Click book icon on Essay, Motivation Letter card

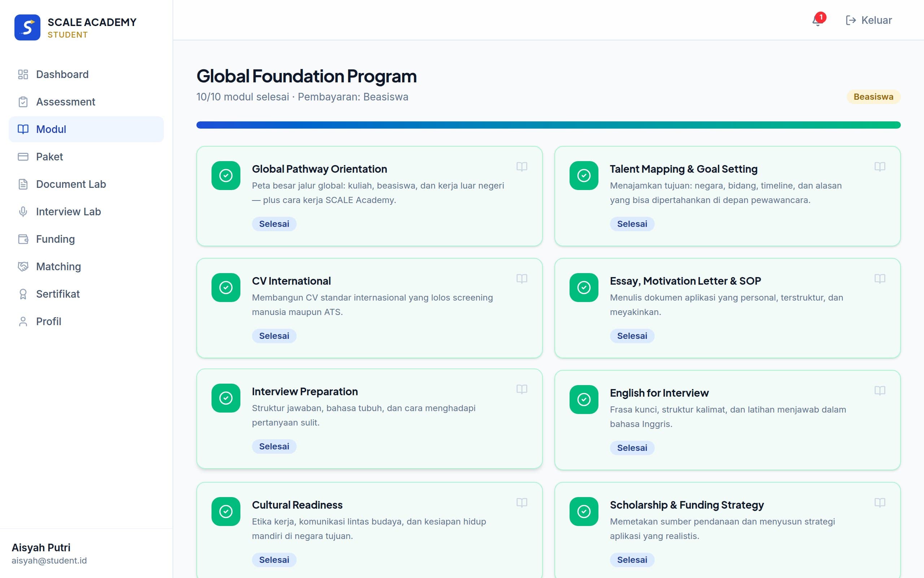point(880,279)
